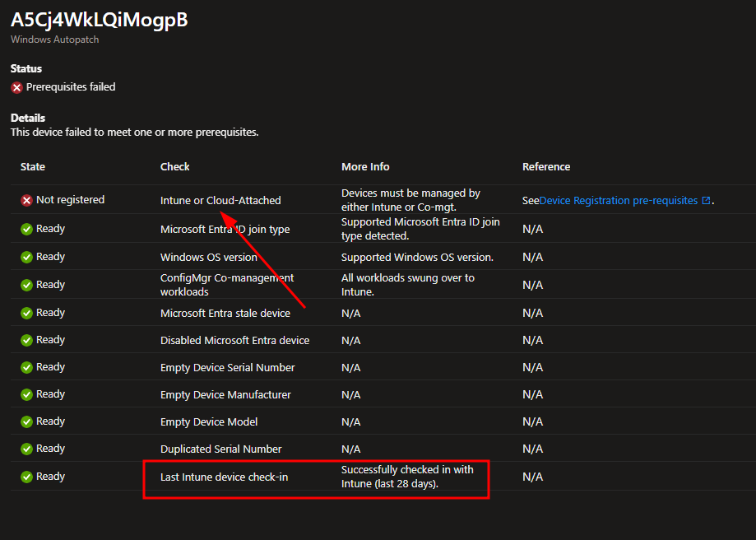This screenshot has width=756, height=540.
Task: Click green check icon for Microsoft Entra ID join type
Action: [x=26, y=229]
